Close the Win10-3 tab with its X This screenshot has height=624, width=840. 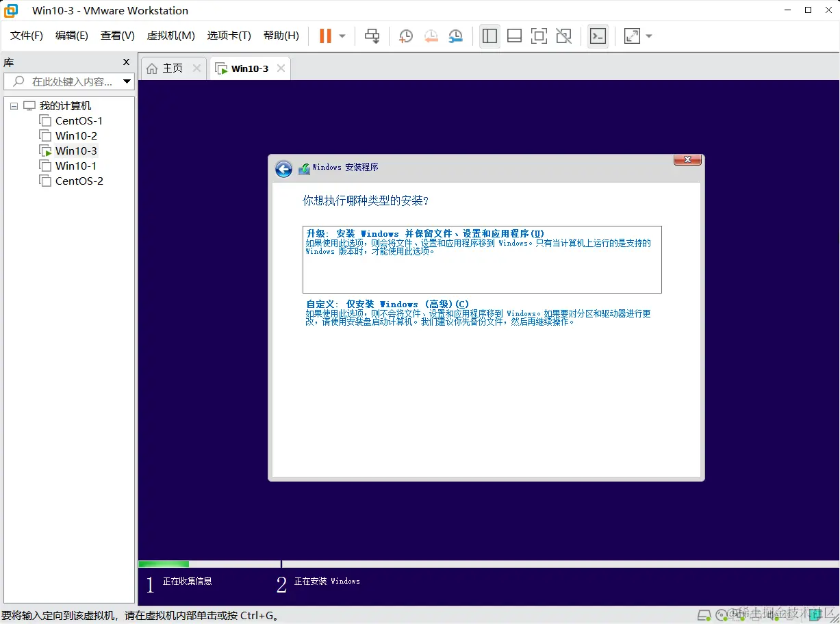(x=281, y=68)
